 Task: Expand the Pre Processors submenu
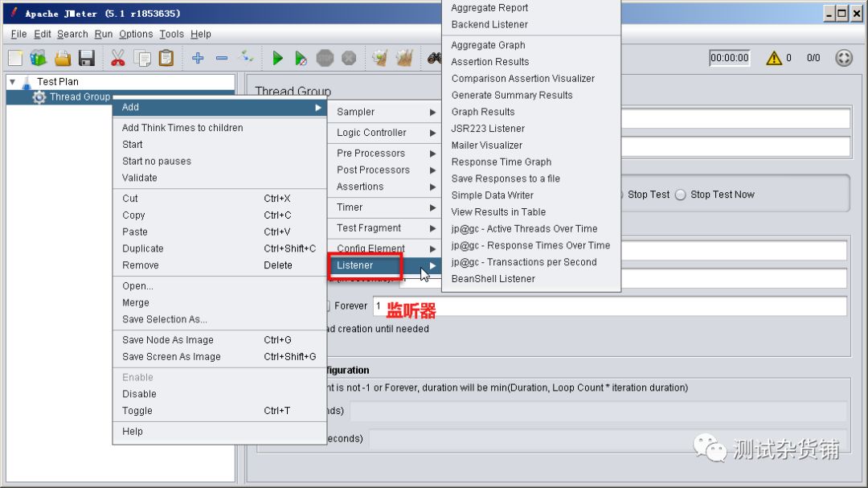385,153
